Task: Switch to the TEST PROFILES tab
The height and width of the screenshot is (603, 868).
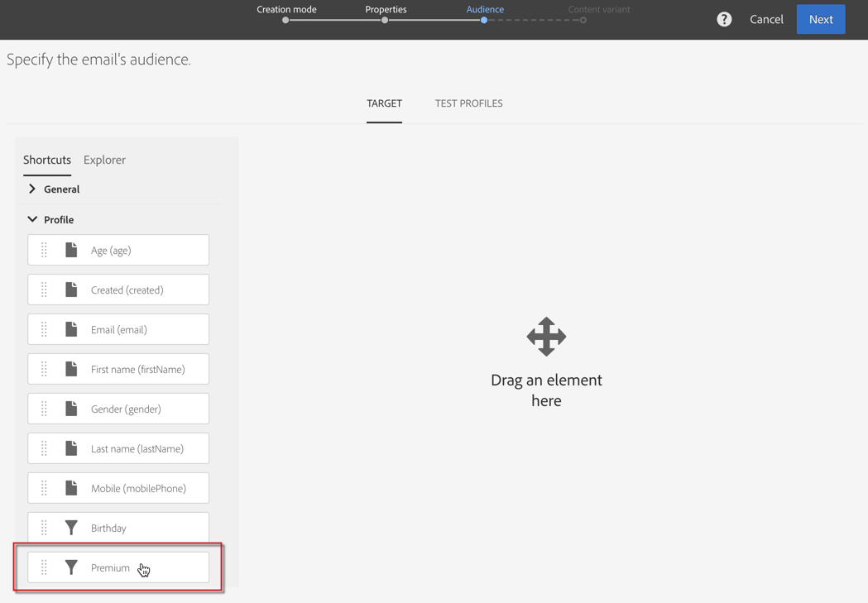Action: (x=469, y=103)
